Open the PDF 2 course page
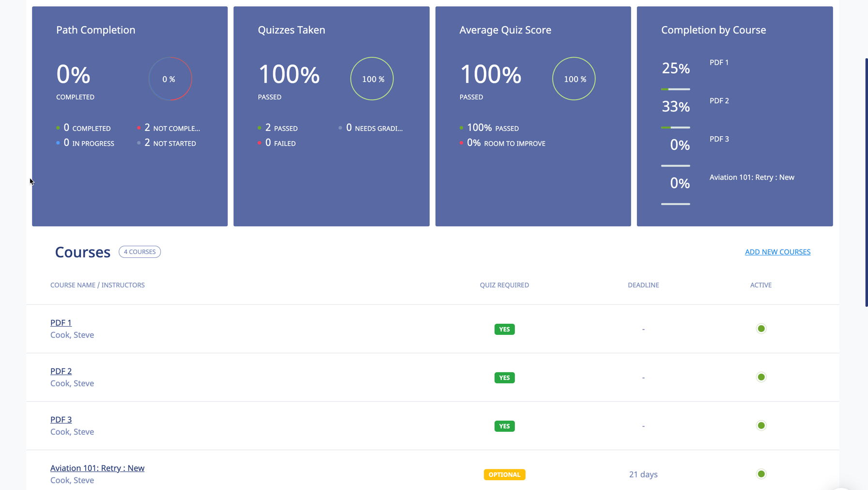Image resolution: width=868 pixels, height=490 pixels. click(x=61, y=371)
